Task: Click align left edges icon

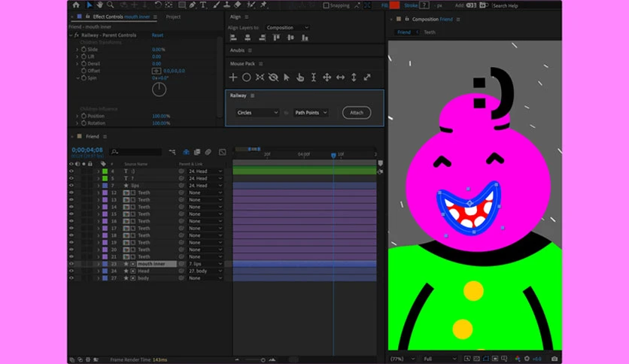Action: (x=233, y=38)
